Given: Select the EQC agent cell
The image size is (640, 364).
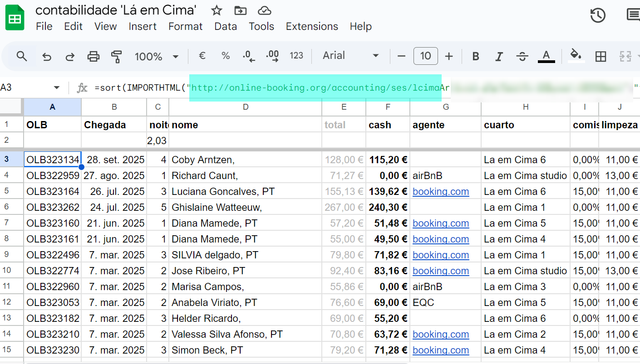Looking at the screenshot, I should pos(446,302).
